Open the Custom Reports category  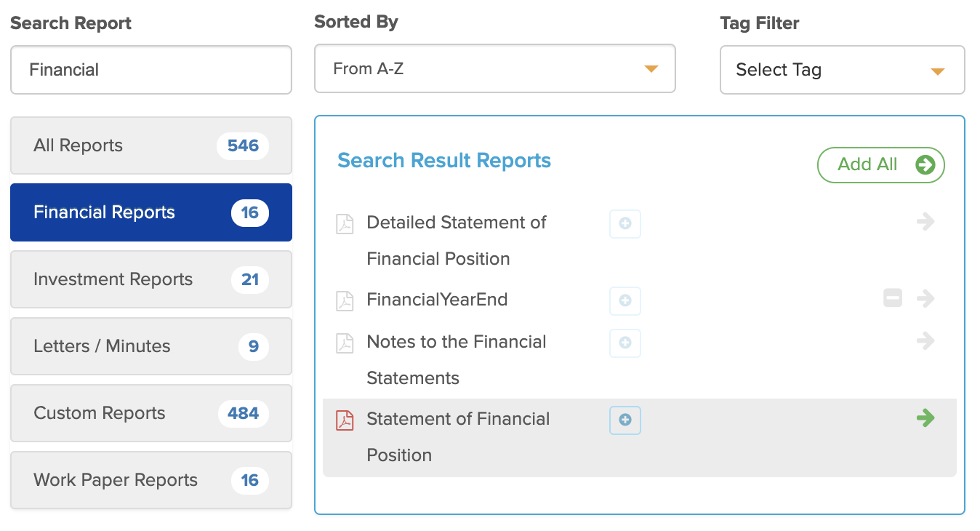[151, 413]
